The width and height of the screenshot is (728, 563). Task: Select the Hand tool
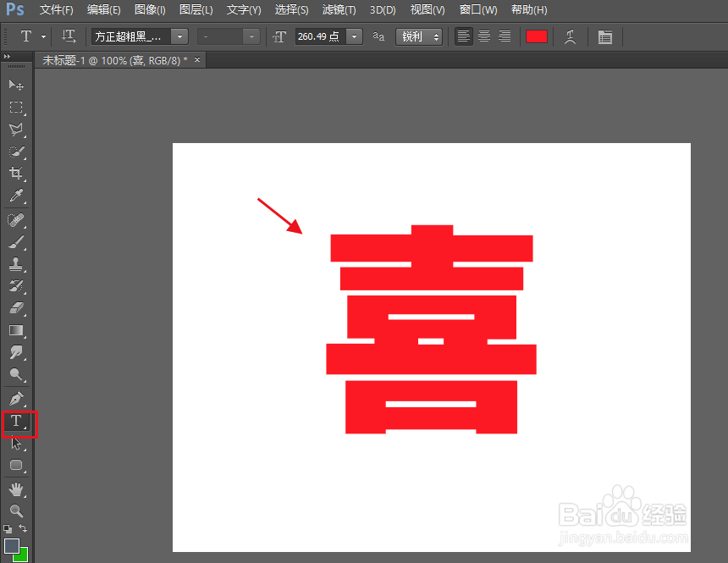coord(16,489)
